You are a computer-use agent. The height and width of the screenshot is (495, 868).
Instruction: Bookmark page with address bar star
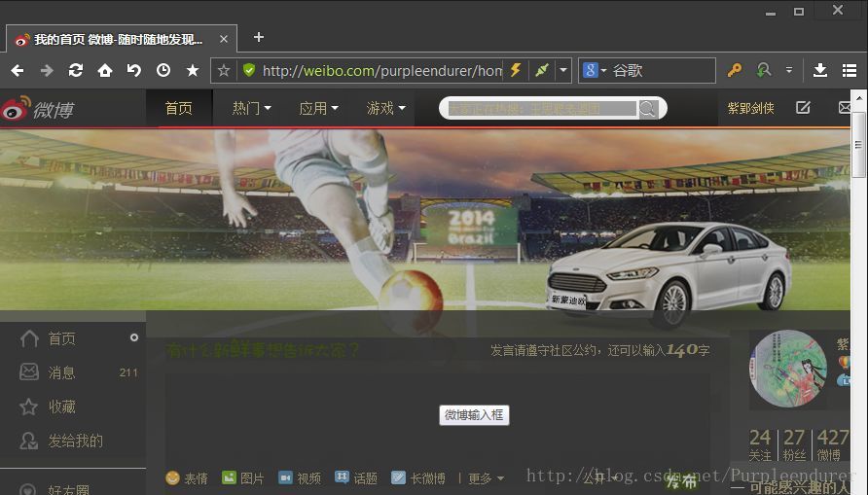(x=224, y=70)
